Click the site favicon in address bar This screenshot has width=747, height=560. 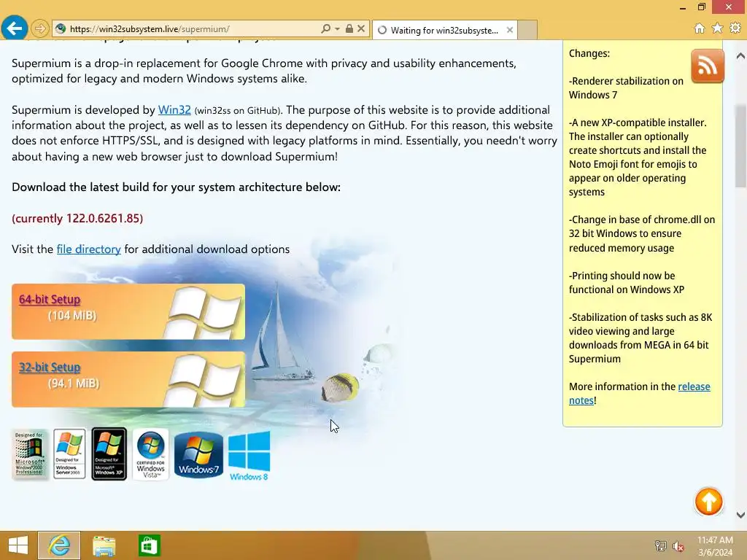tap(61, 28)
